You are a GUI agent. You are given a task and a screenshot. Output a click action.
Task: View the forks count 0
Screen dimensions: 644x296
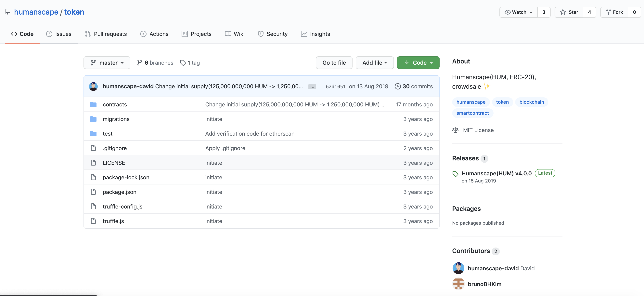pyautogui.click(x=634, y=12)
